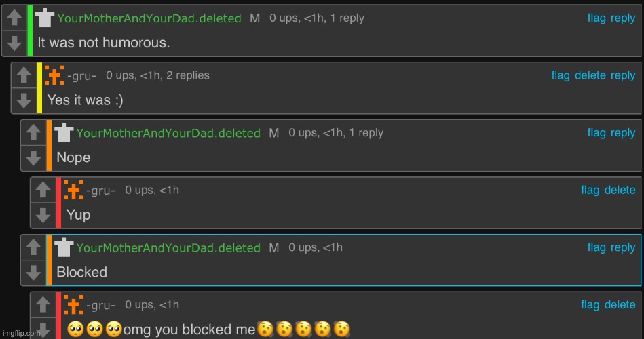Viewport: 644px width, 339px height.
Task: Flag the "Nope" comment
Action: [x=596, y=133]
